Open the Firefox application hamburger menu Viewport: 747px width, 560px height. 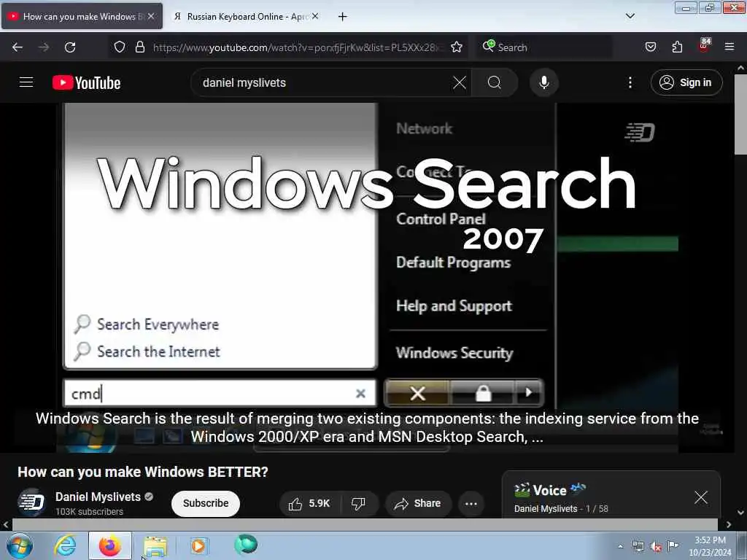tap(729, 47)
